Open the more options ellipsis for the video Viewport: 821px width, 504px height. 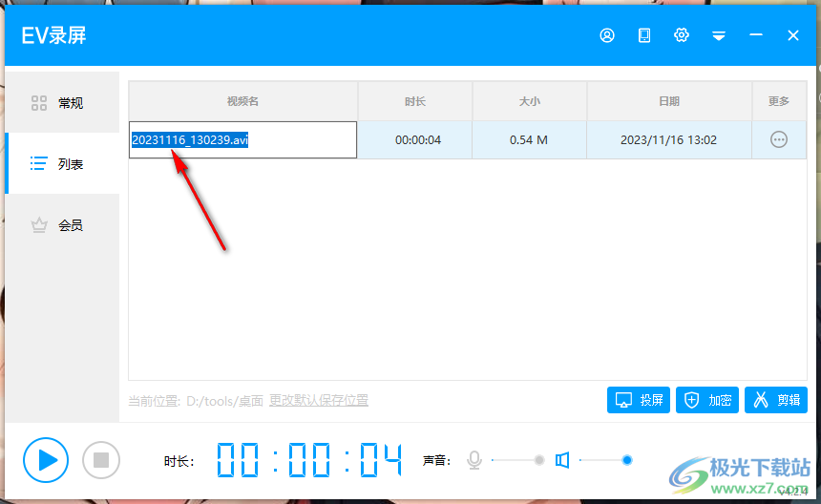point(779,139)
